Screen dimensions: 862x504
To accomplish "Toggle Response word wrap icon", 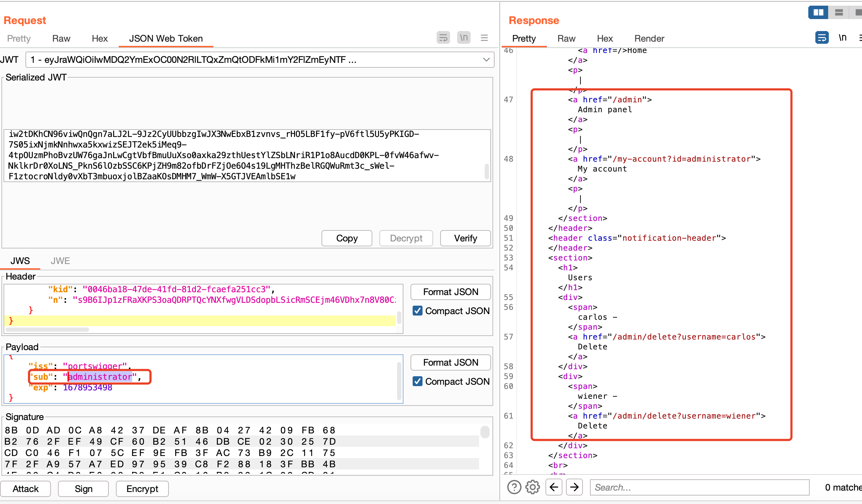I will (822, 37).
